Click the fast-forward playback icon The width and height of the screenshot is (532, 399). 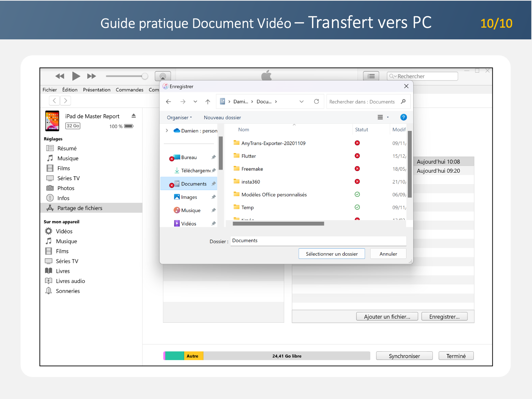pyautogui.click(x=92, y=76)
